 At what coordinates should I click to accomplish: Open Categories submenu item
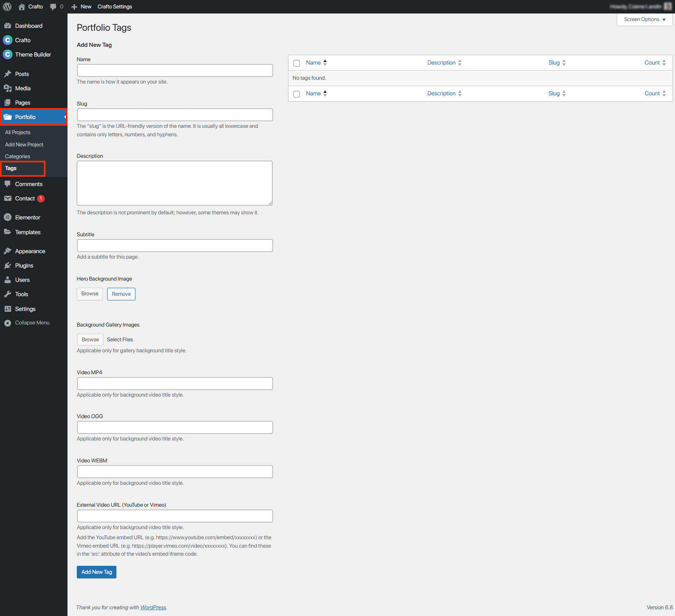click(x=17, y=156)
